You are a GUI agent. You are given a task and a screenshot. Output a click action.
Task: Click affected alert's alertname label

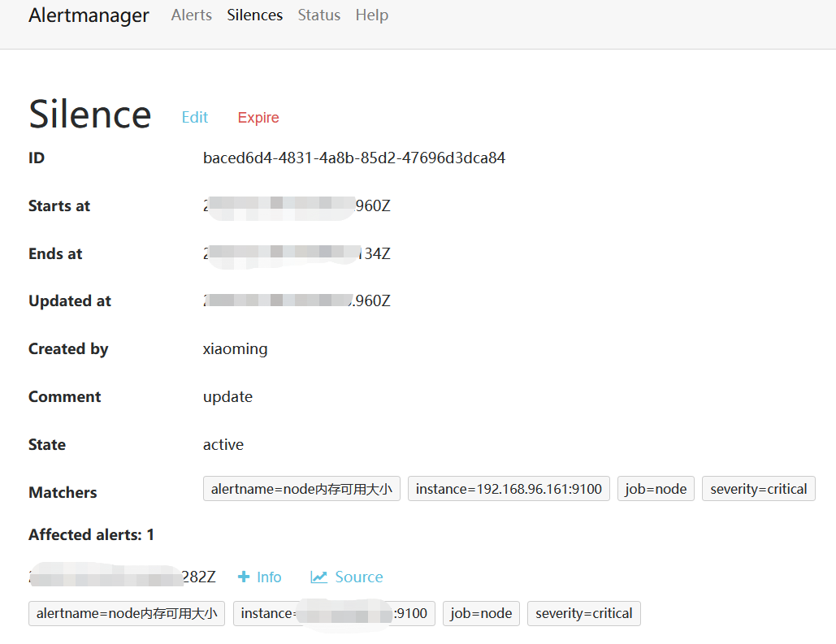[127, 614]
